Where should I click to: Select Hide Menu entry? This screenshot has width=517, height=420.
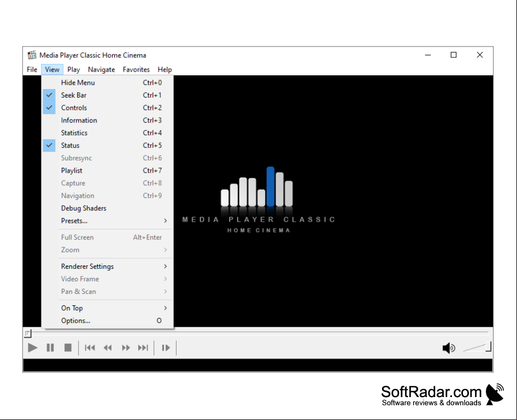click(108, 82)
